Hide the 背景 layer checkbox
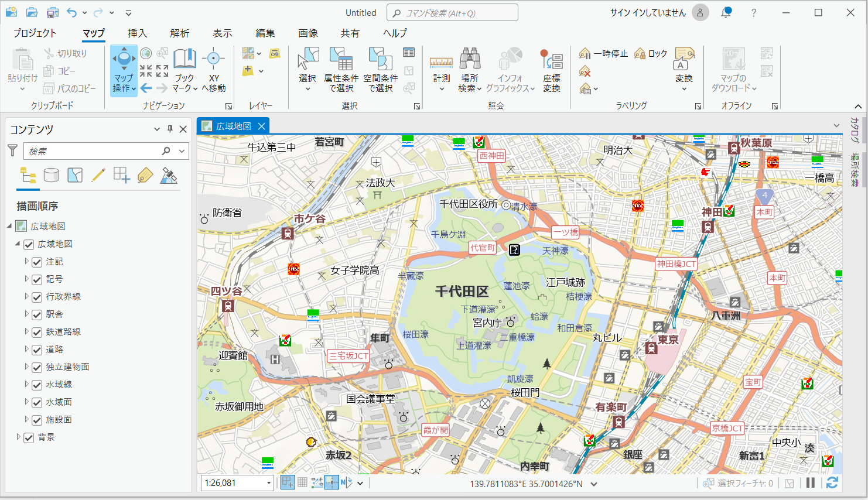 pyautogui.click(x=29, y=437)
